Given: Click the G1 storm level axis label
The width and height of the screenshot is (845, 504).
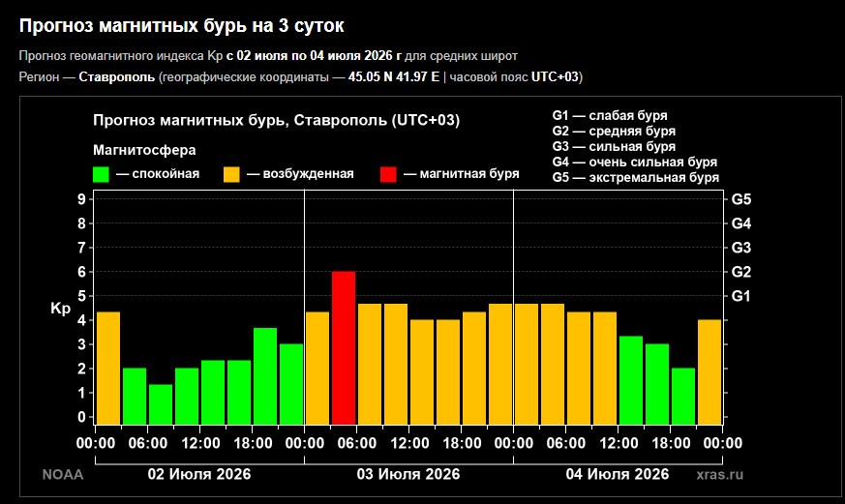Looking at the screenshot, I should (741, 296).
